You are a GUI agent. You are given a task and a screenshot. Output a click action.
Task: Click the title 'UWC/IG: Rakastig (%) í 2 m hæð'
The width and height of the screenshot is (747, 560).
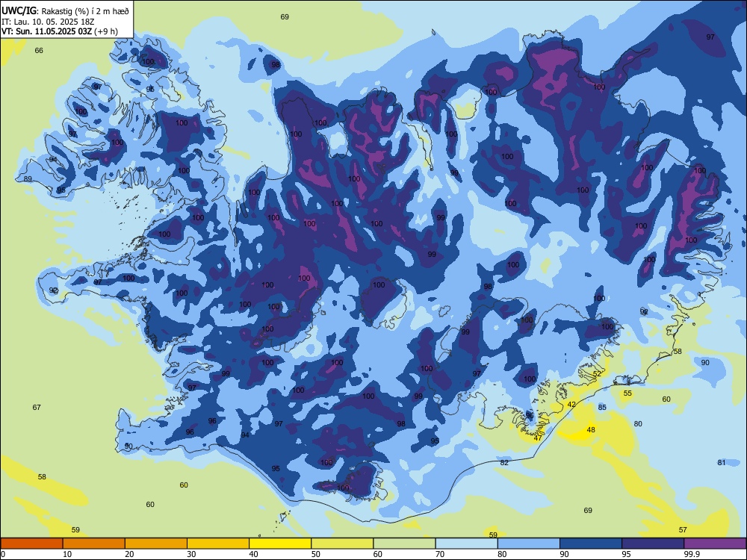tap(65, 11)
